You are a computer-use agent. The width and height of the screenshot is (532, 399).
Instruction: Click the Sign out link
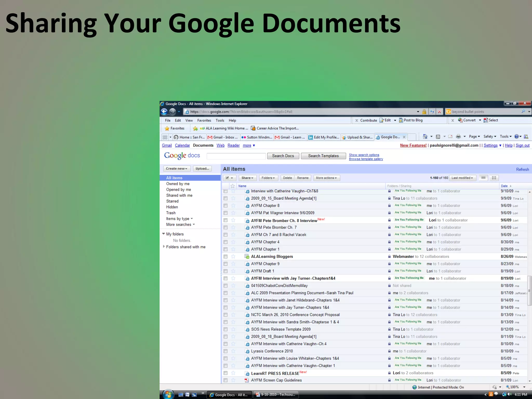[522, 145]
